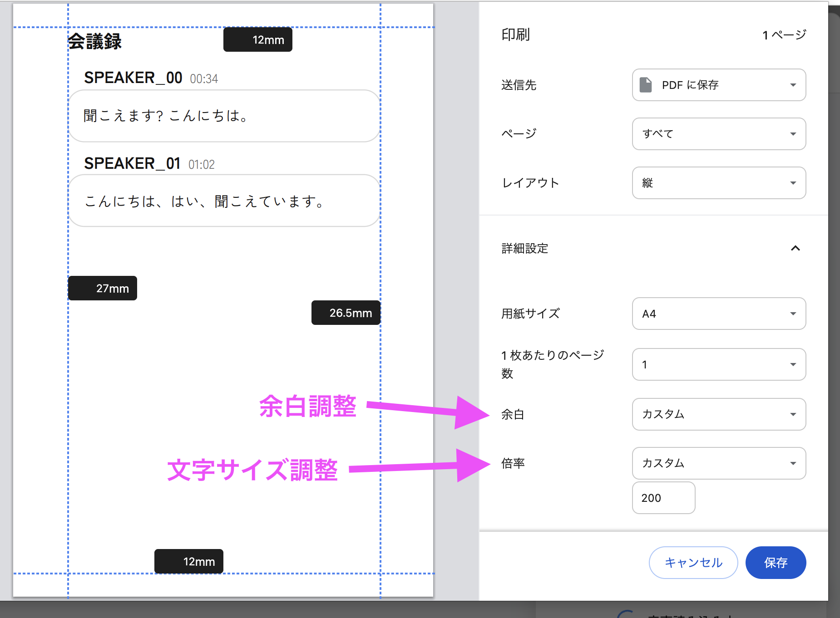
Task: Click the 会議録 heading in preview
Action: [94, 42]
